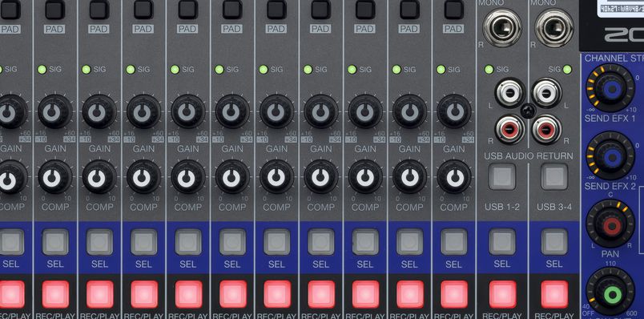The image size is (644, 319).
Task: Click the SEND EFX 2 label
Action: pos(610,186)
